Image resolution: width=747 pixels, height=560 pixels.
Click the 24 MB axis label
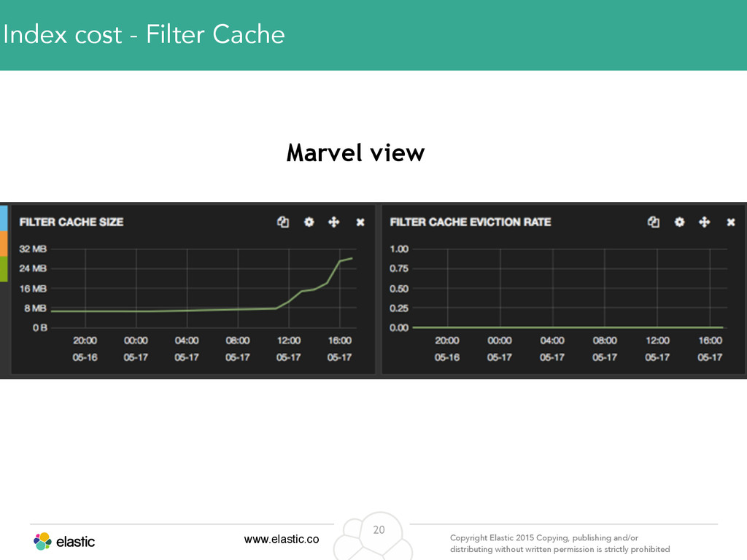click(x=33, y=268)
